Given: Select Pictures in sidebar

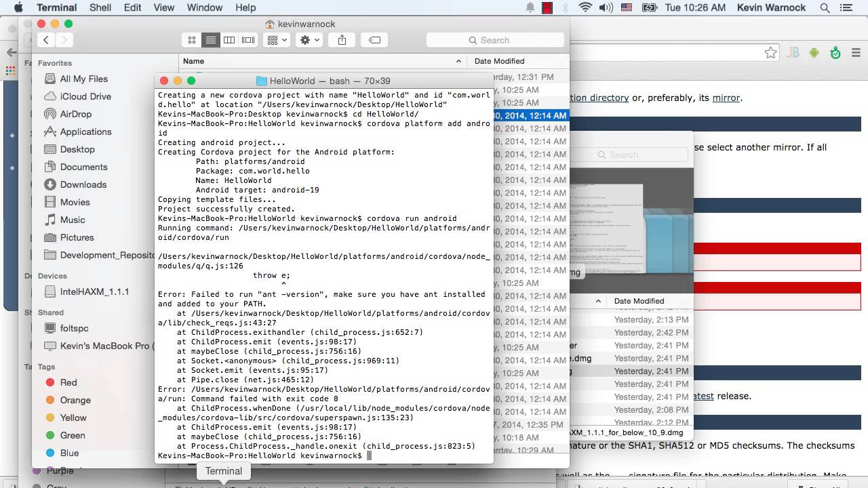Looking at the screenshot, I should [77, 237].
